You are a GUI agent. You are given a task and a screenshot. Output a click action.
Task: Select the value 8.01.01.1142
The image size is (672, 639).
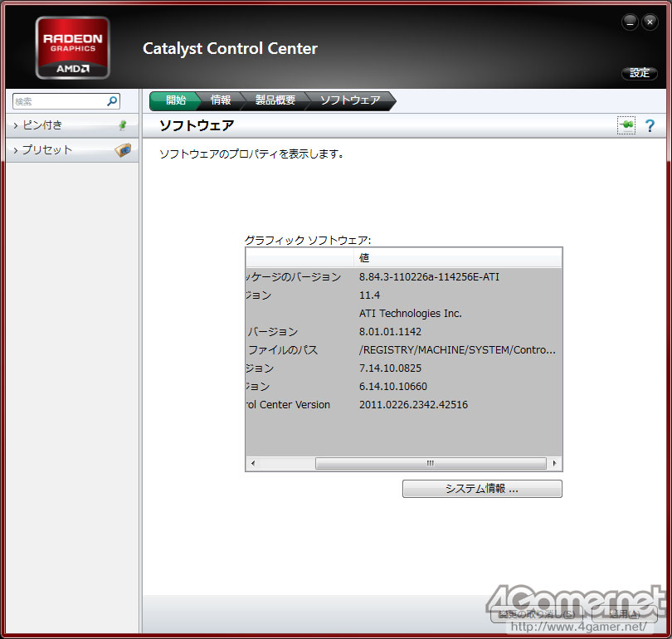pyautogui.click(x=390, y=332)
